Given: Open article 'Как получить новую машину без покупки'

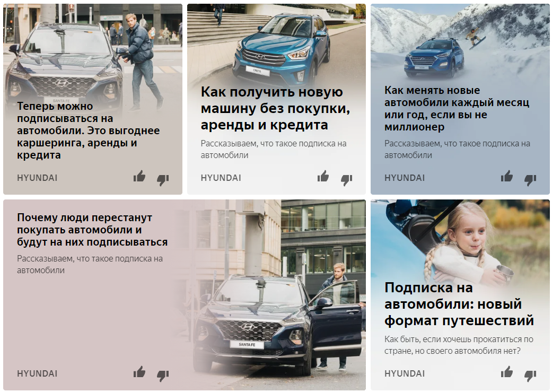Looking at the screenshot, I should (x=275, y=108).
